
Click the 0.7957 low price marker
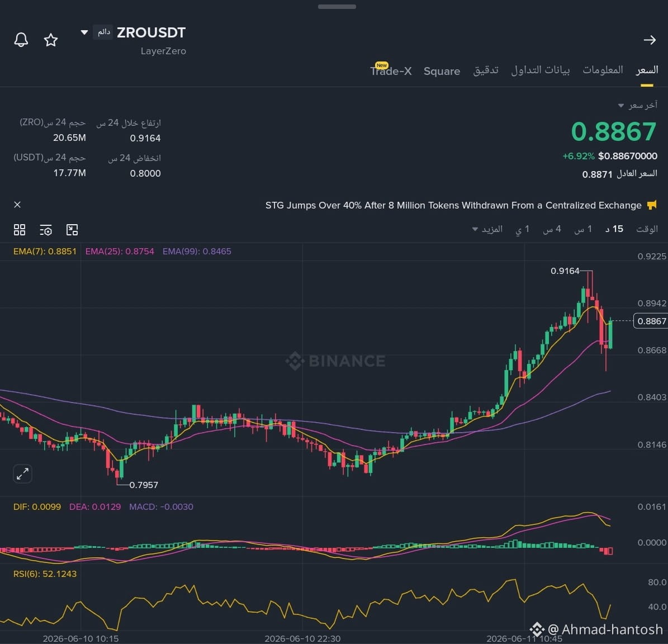(144, 485)
